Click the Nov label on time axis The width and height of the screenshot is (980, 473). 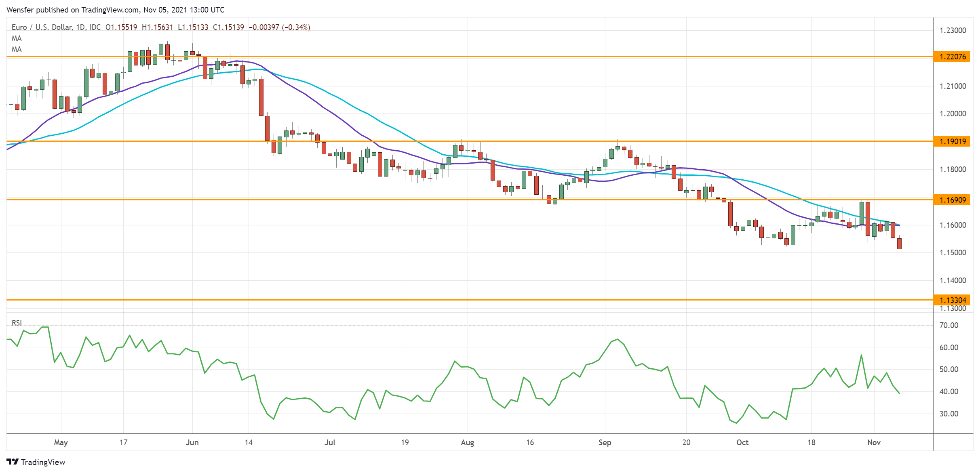coord(874,442)
